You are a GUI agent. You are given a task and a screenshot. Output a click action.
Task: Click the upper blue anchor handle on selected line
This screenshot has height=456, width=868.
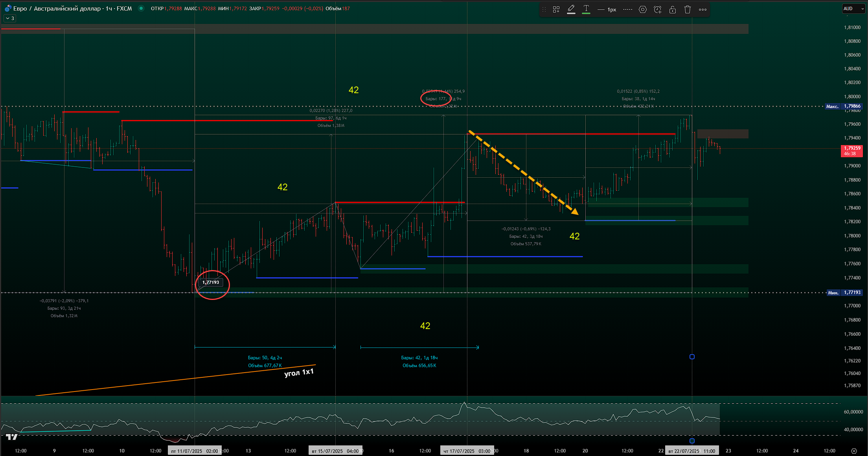point(692,357)
